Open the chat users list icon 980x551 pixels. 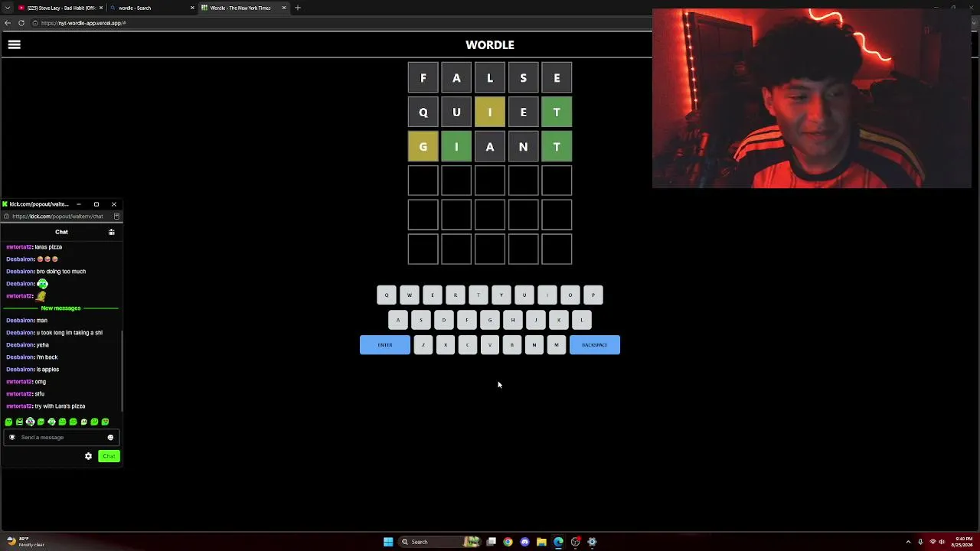(x=112, y=232)
